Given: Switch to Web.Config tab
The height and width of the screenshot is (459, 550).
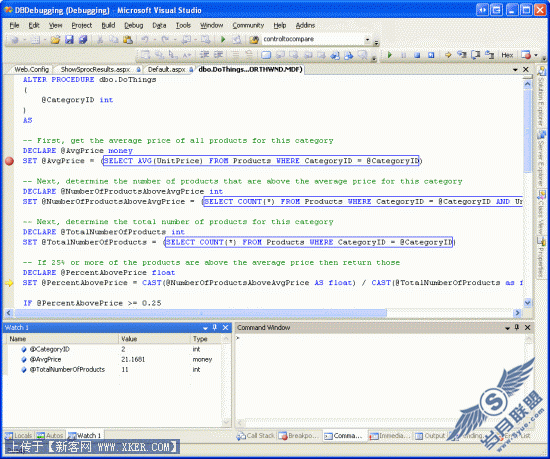Looking at the screenshot, I should point(32,69).
